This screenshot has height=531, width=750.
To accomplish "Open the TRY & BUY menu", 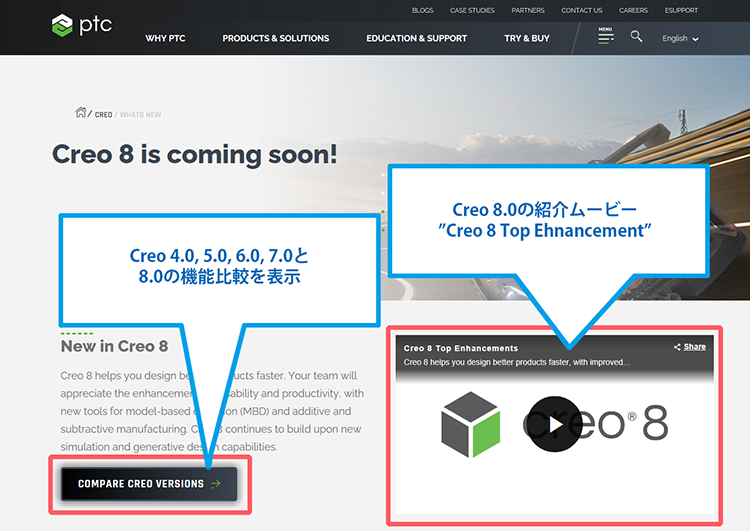I will pos(527,38).
